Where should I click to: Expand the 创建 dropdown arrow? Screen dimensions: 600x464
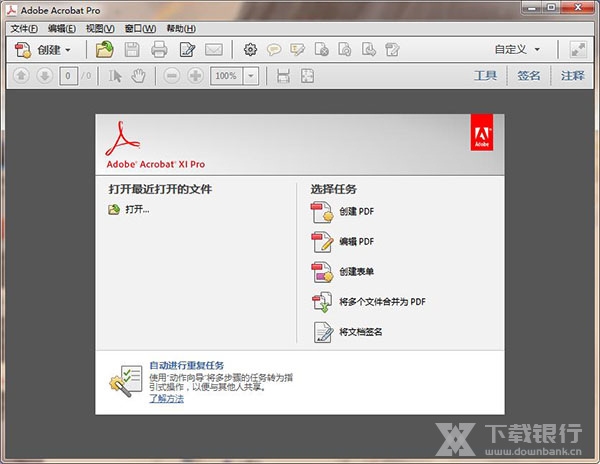click(x=68, y=50)
